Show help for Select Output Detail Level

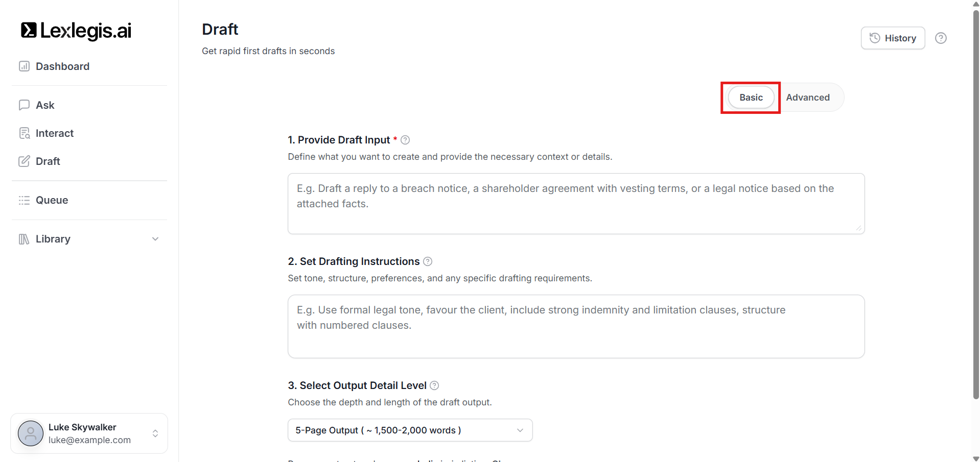[434, 385]
